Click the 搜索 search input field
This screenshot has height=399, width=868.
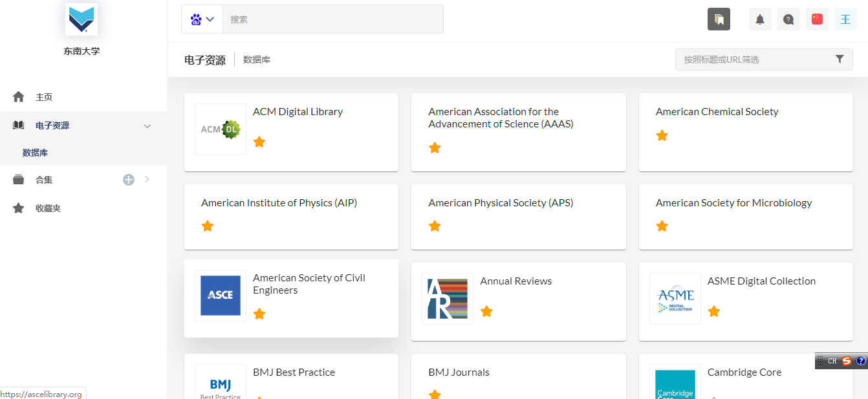point(332,19)
